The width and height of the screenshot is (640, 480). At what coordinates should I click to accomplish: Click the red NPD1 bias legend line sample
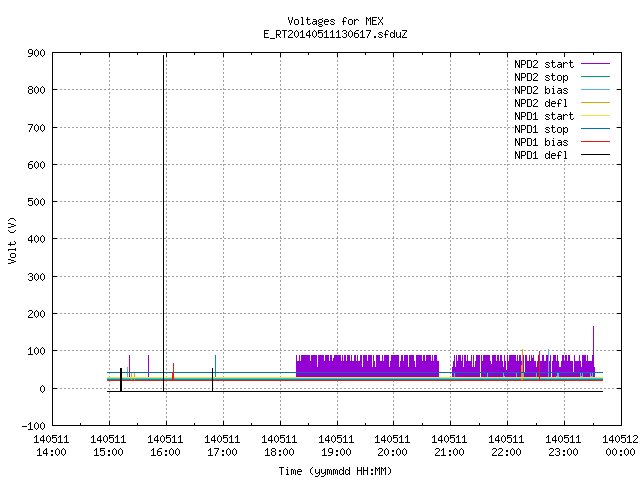[x=595, y=142]
